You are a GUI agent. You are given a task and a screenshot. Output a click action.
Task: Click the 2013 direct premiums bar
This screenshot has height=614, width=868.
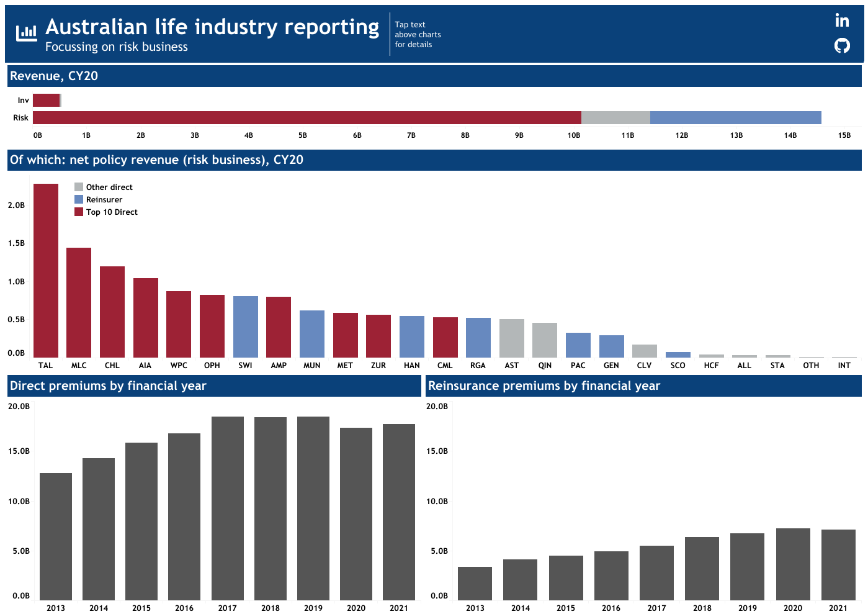click(x=56, y=536)
